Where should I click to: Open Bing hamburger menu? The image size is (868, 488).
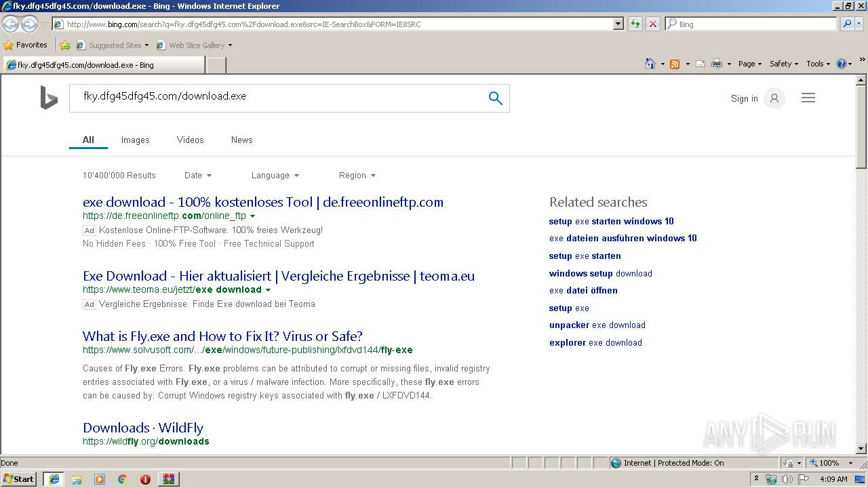(x=808, y=98)
